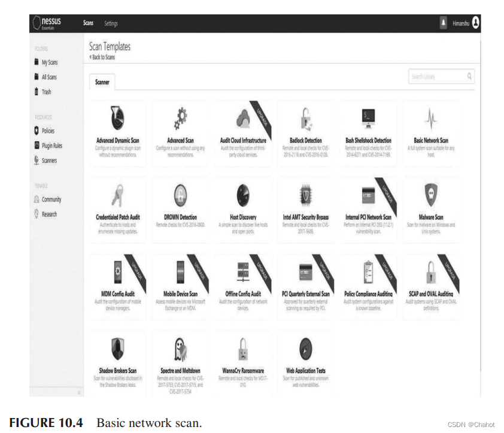504x433 pixels.
Task: Select the DROWN Detection icon
Action: (181, 195)
